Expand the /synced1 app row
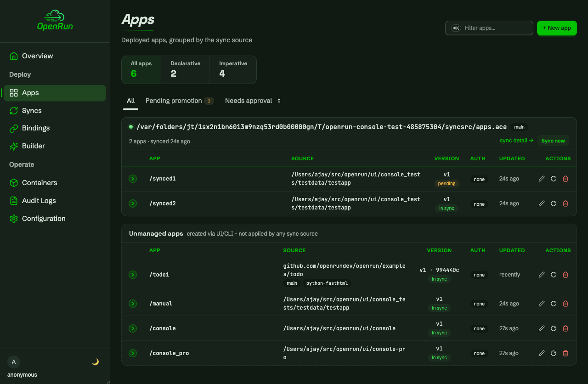The image size is (588, 384). [x=133, y=179]
